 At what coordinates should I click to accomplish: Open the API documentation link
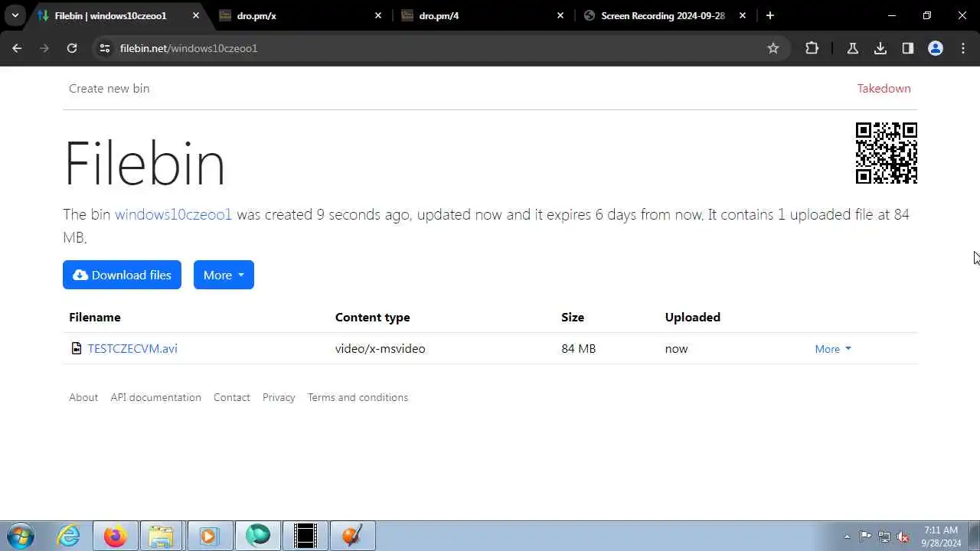tap(155, 398)
